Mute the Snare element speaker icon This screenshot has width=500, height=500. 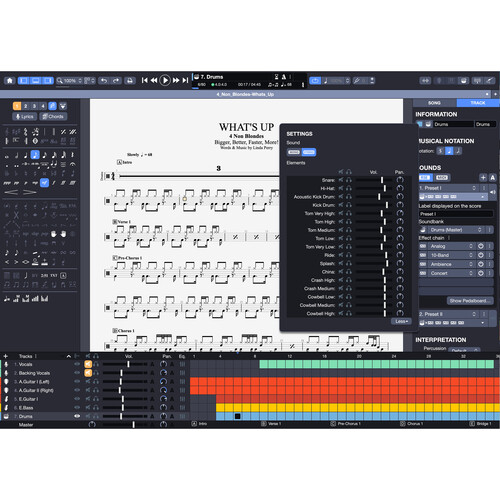click(x=341, y=180)
